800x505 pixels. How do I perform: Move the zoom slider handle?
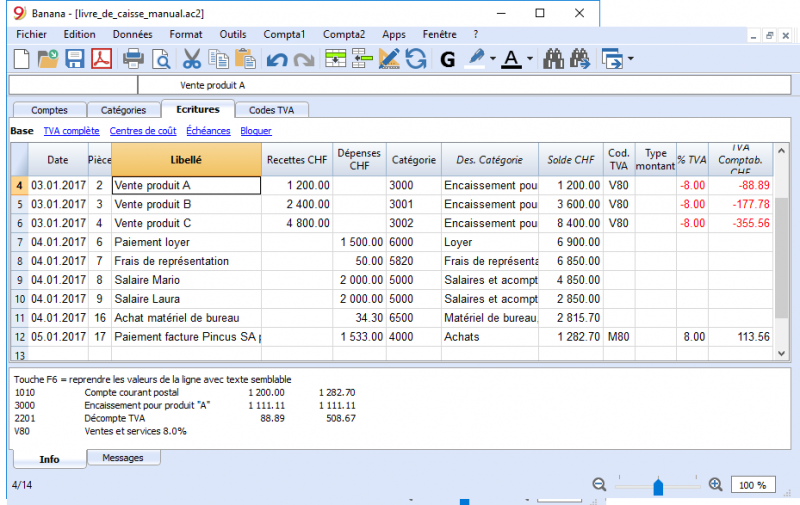(x=658, y=487)
